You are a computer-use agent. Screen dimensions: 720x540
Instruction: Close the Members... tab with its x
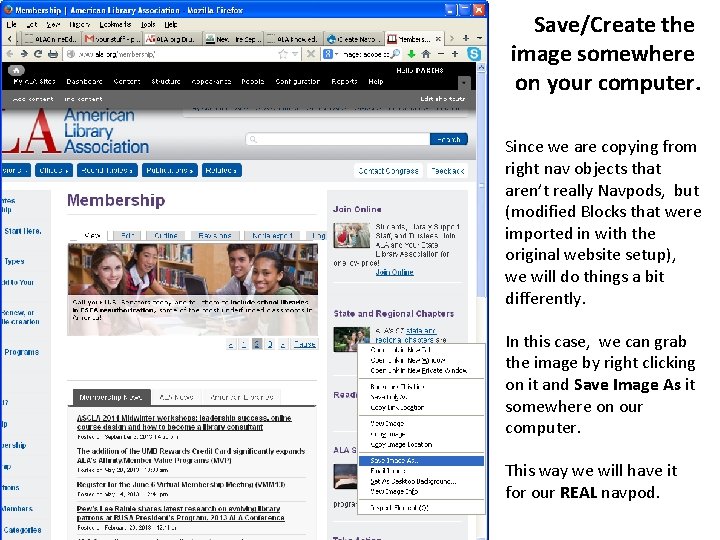(x=438, y=39)
